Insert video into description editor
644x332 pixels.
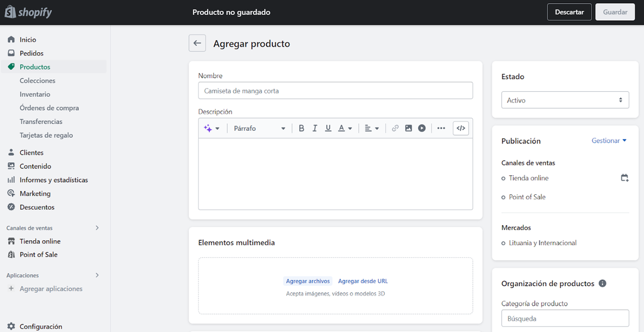[x=422, y=128]
